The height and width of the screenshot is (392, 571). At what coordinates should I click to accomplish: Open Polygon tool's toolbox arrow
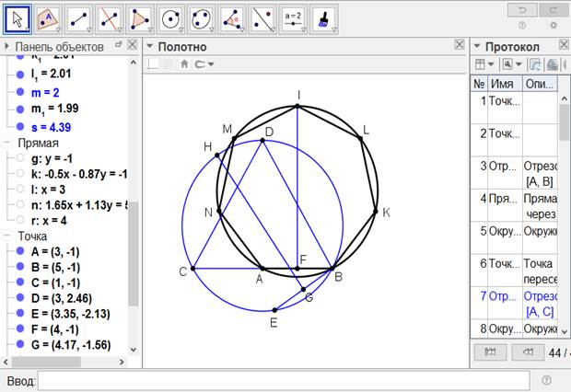(x=150, y=30)
